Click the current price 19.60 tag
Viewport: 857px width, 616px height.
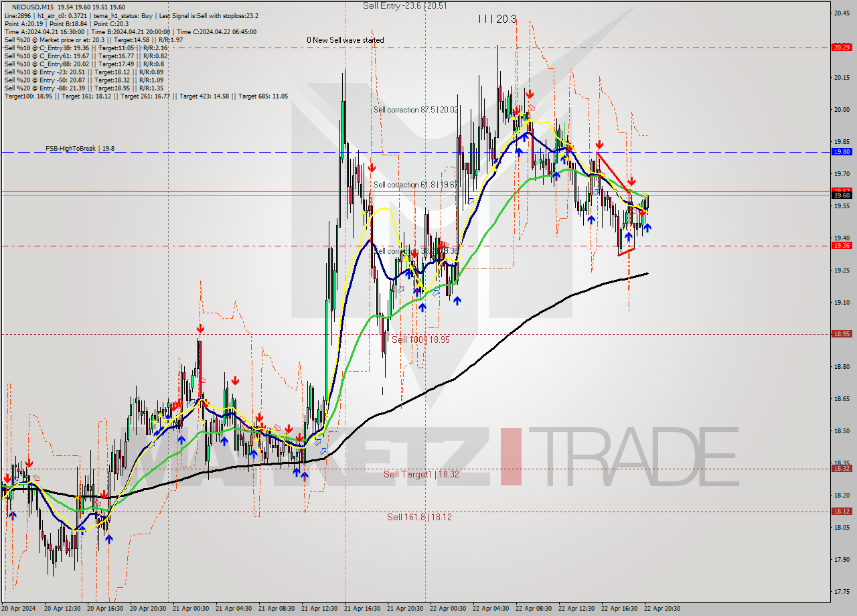pyautogui.click(x=841, y=195)
